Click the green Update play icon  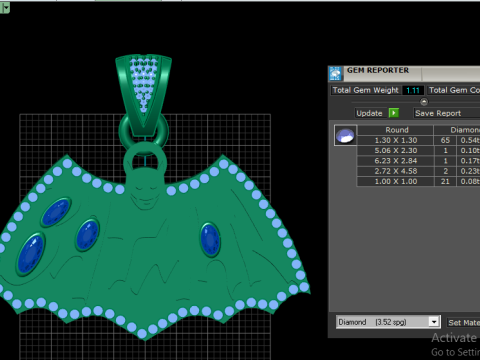pyautogui.click(x=394, y=113)
